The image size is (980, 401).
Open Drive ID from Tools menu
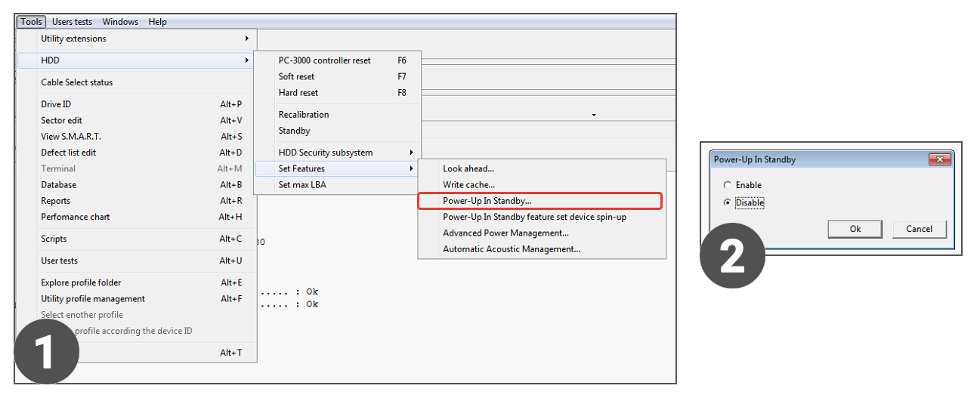pos(136,104)
